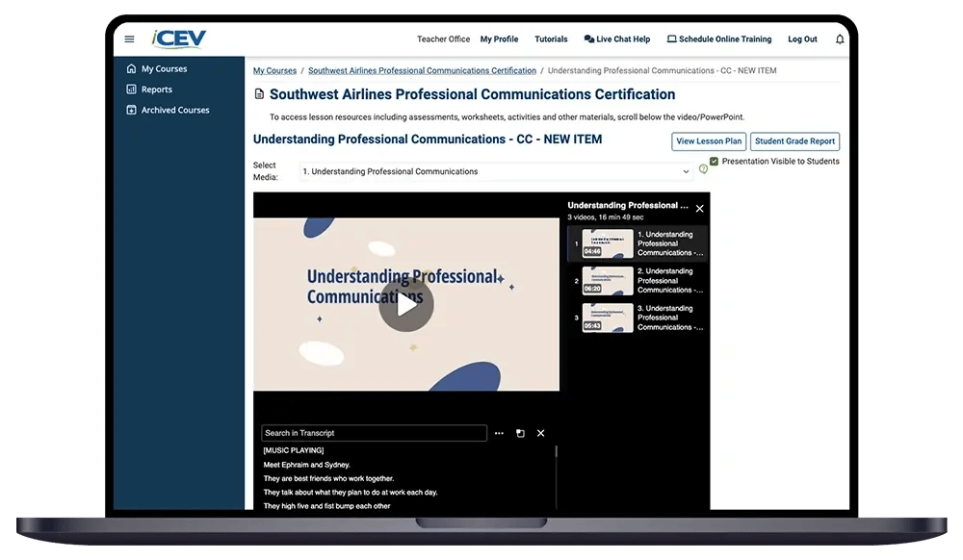Click playlist title '1. Understanding Professional Communications'
Image resolution: width=963 pixels, height=560 pixels.
(x=670, y=243)
